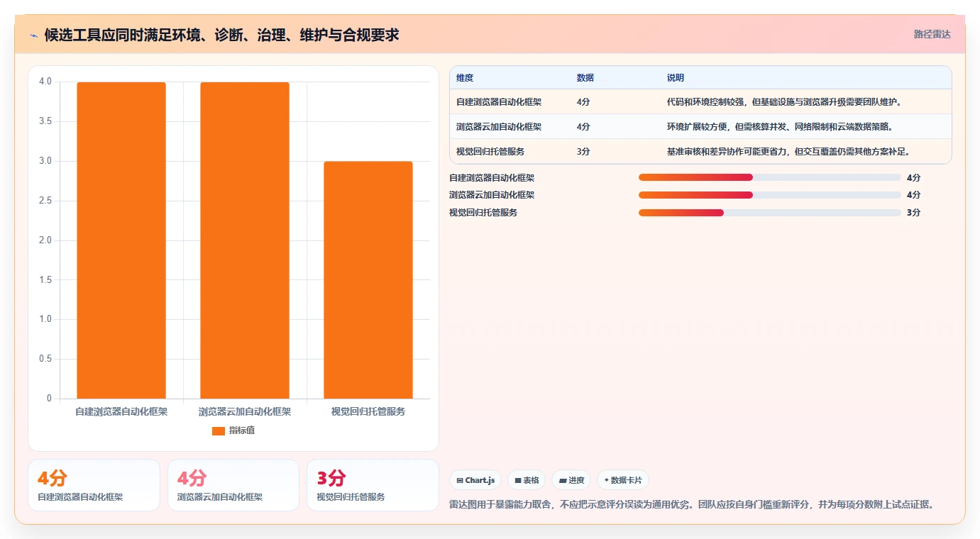Click x-axis label 视觉回归托管服务
This screenshot has width=980, height=539.
(368, 411)
